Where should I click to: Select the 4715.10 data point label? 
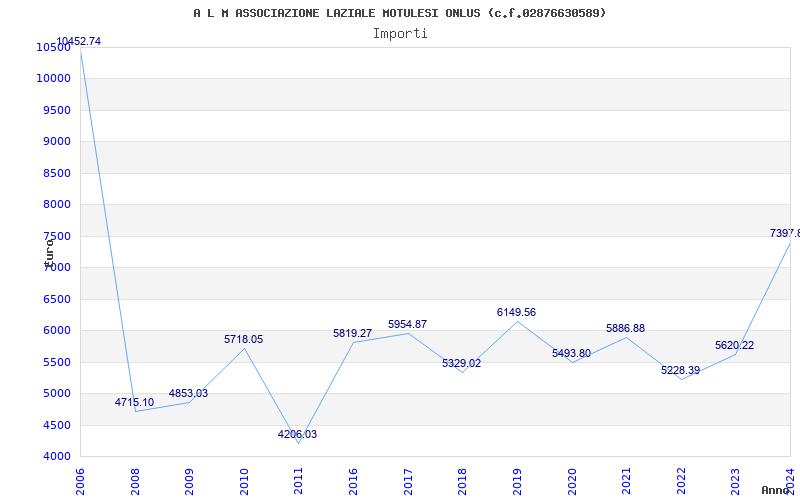click(134, 403)
